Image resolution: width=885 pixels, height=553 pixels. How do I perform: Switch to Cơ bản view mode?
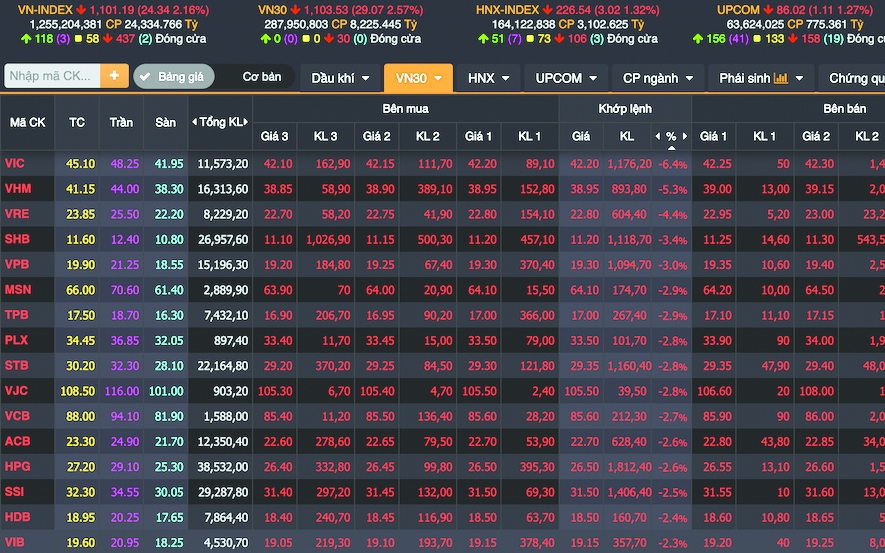tap(262, 77)
